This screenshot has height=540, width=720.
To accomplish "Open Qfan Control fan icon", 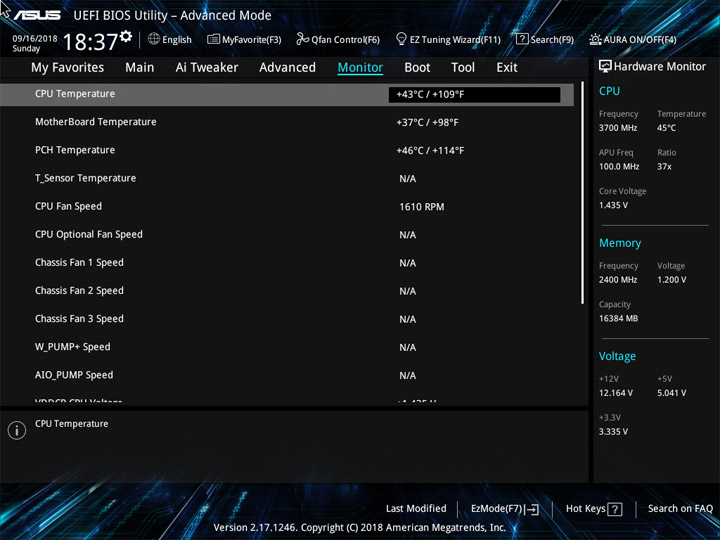I will (x=302, y=39).
